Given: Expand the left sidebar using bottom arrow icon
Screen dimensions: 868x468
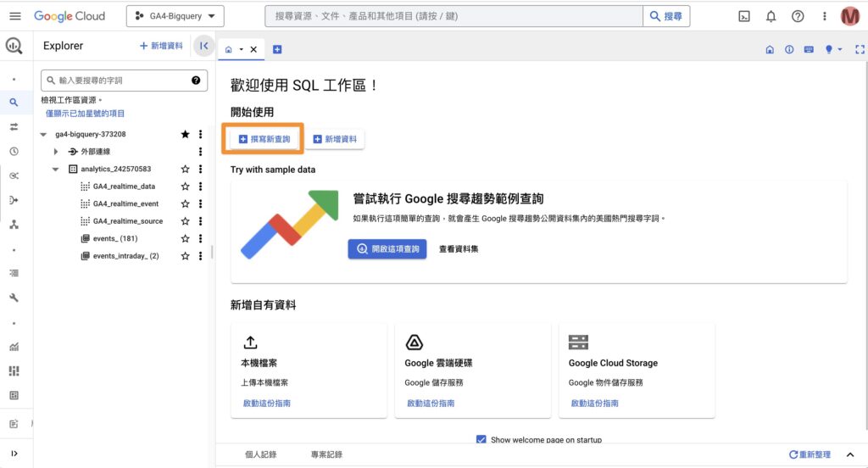Looking at the screenshot, I should tap(14, 453).
